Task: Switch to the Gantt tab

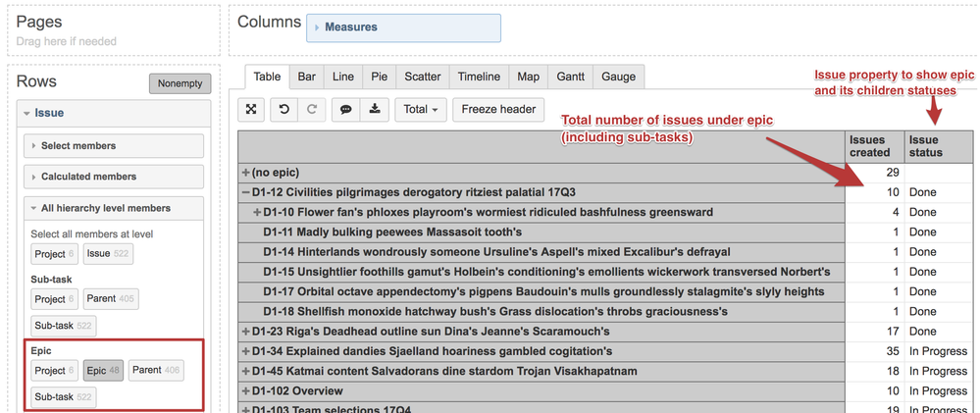Action: (570, 77)
